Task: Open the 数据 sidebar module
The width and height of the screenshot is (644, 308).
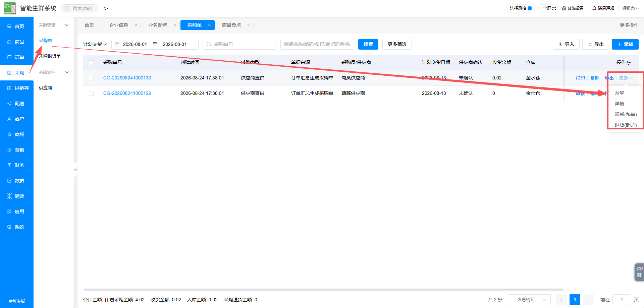Action: [x=16, y=181]
